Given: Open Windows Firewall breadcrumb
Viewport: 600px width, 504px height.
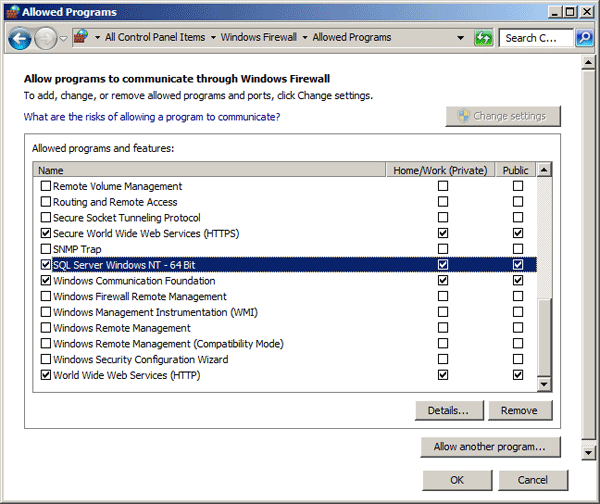Looking at the screenshot, I should (259, 37).
